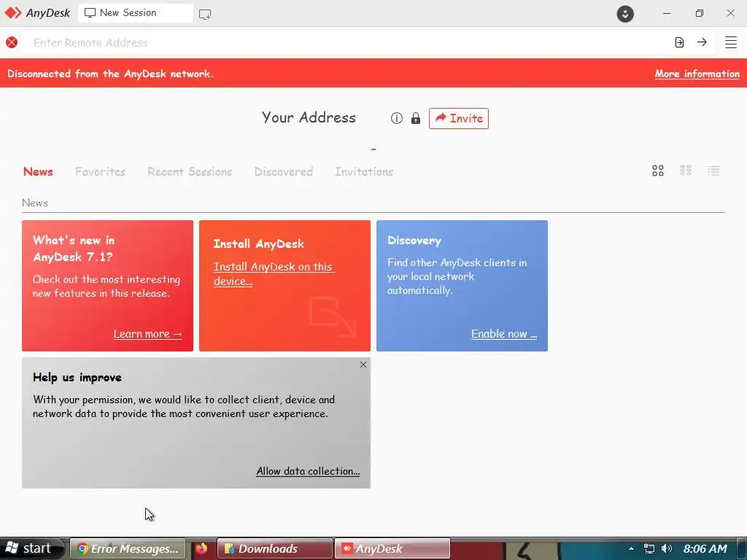Click the Invite button
747x560 pixels.
pos(458,118)
